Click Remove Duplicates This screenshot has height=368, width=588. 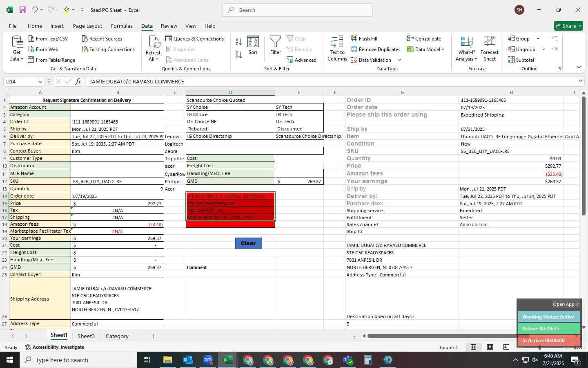375,49
